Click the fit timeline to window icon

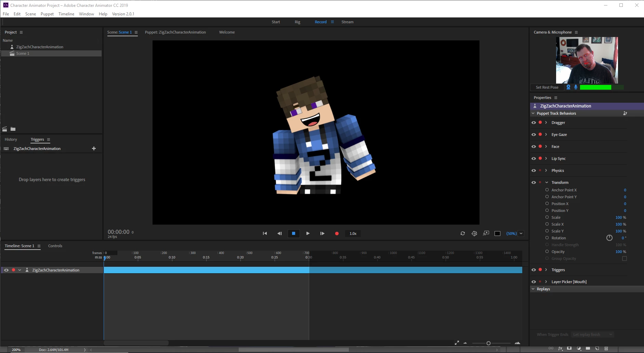pos(457,343)
